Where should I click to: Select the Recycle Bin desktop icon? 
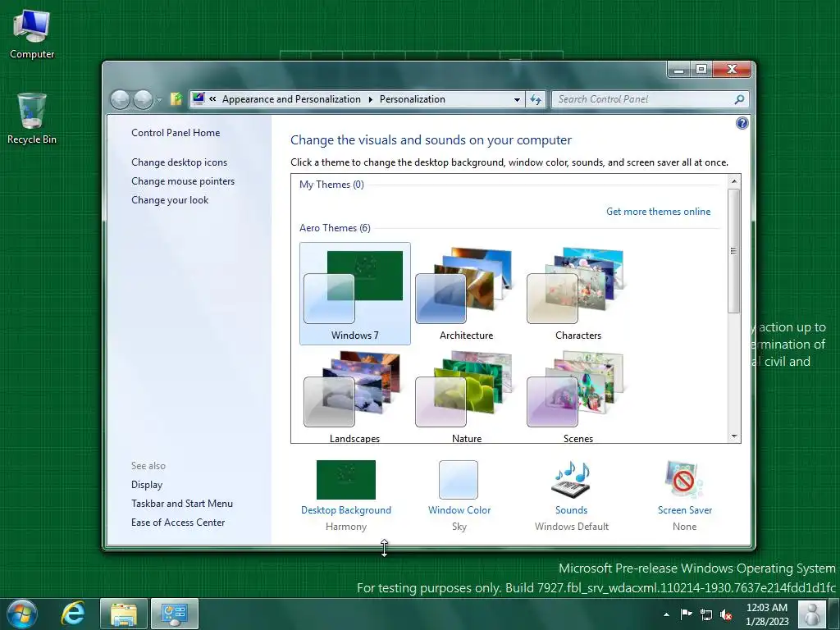[32, 118]
